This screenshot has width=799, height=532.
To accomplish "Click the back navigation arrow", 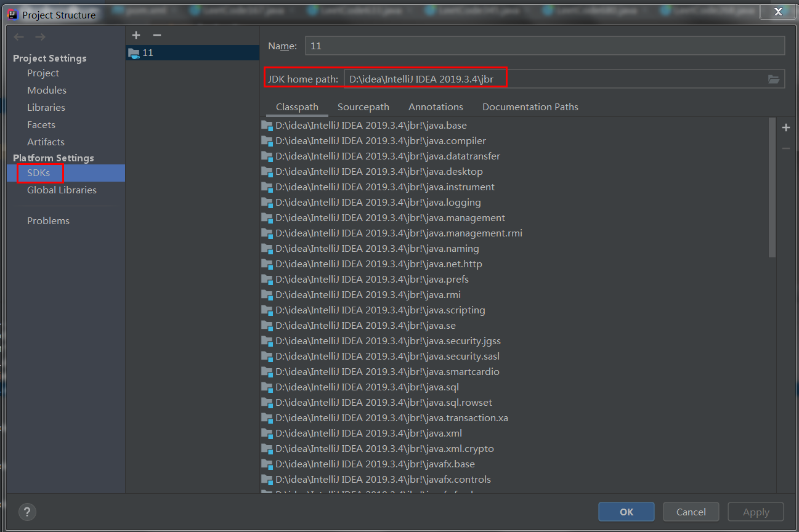I will click(18, 36).
